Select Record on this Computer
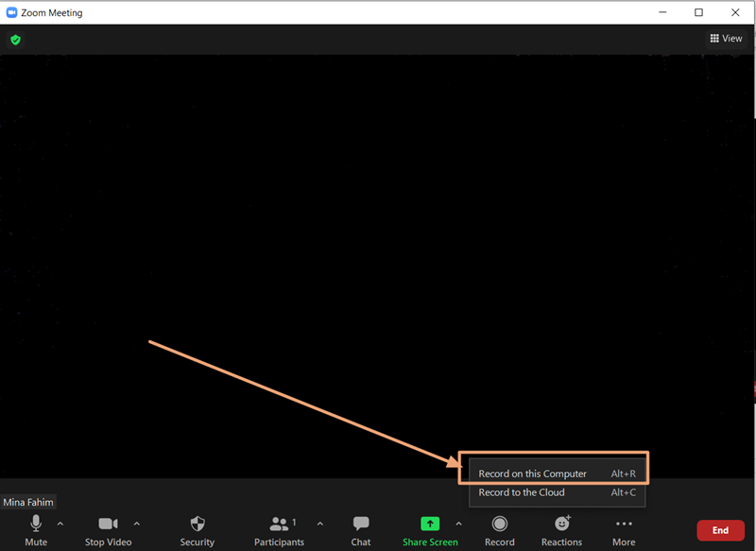Image resolution: width=756 pixels, height=551 pixels. pos(533,474)
